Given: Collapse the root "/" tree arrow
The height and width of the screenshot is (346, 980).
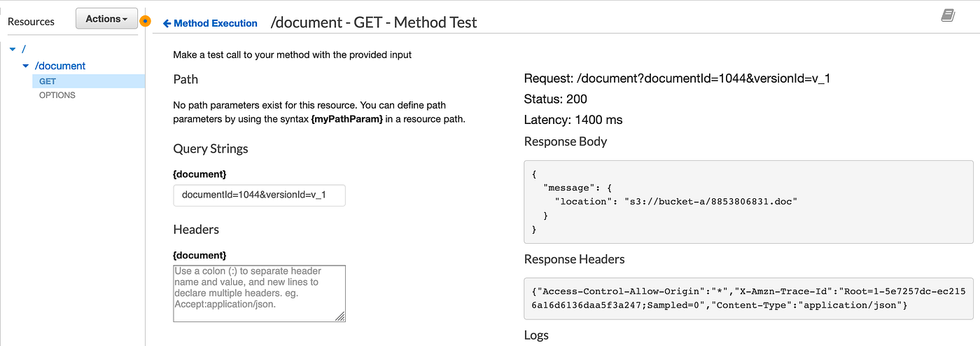Looking at the screenshot, I should [13, 49].
